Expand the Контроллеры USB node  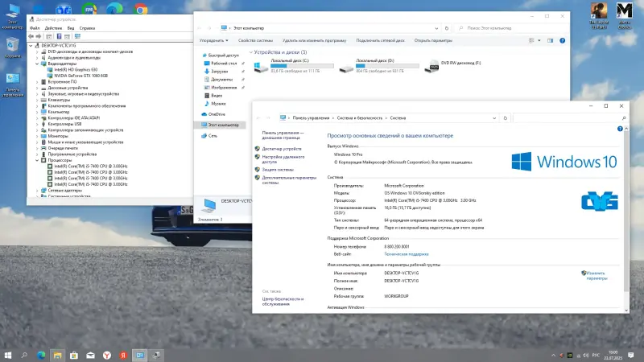(37, 124)
